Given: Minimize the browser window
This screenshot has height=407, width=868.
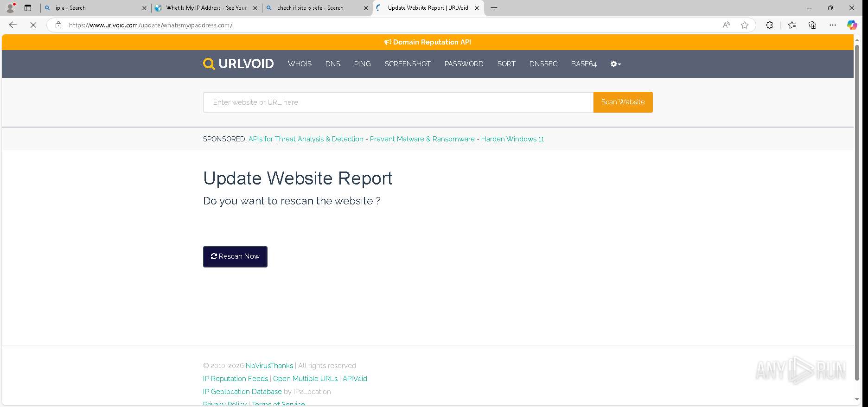Looking at the screenshot, I should coord(809,8).
